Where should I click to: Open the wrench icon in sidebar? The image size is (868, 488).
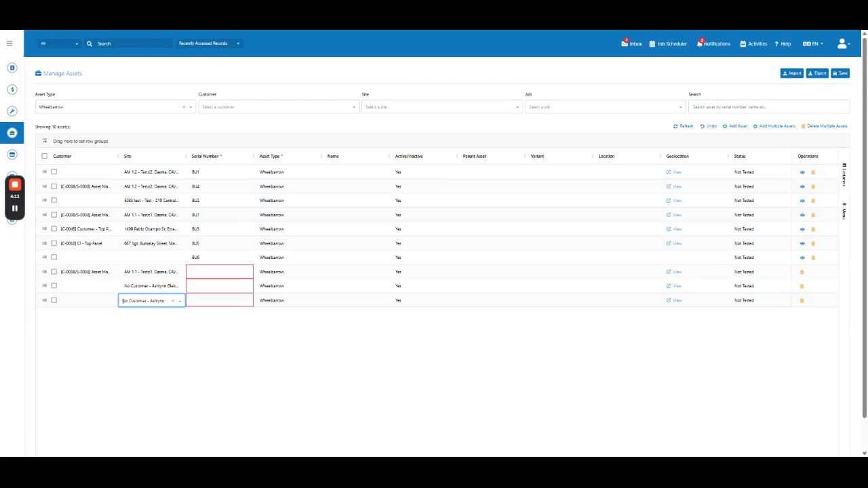tap(12, 111)
